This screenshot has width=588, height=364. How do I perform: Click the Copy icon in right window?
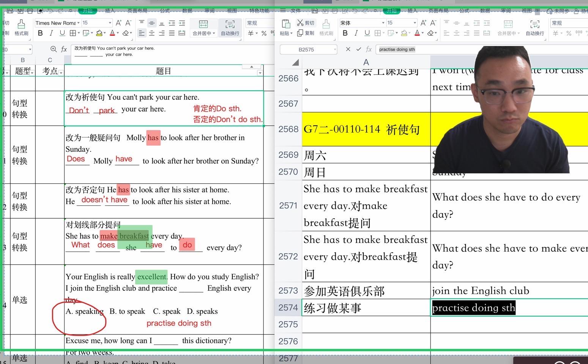300,33
